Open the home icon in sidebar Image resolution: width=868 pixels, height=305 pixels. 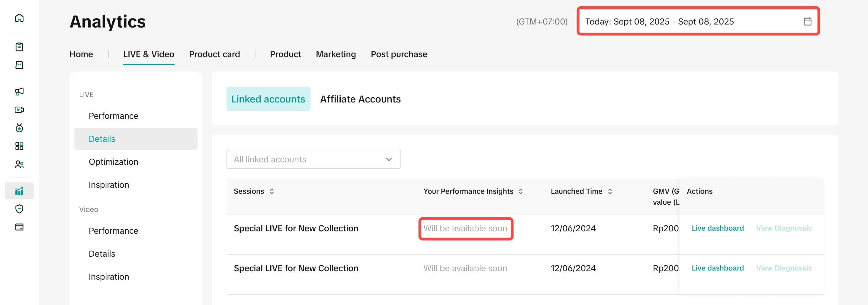pos(19,18)
